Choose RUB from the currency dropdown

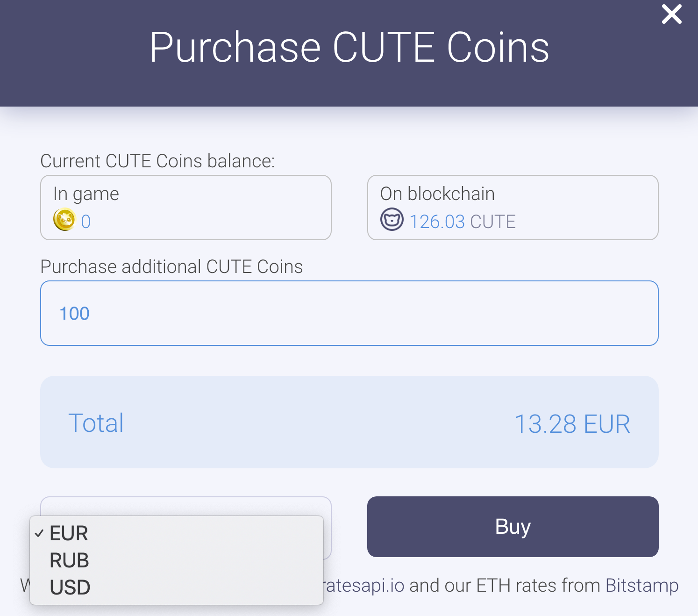[x=69, y=560]
